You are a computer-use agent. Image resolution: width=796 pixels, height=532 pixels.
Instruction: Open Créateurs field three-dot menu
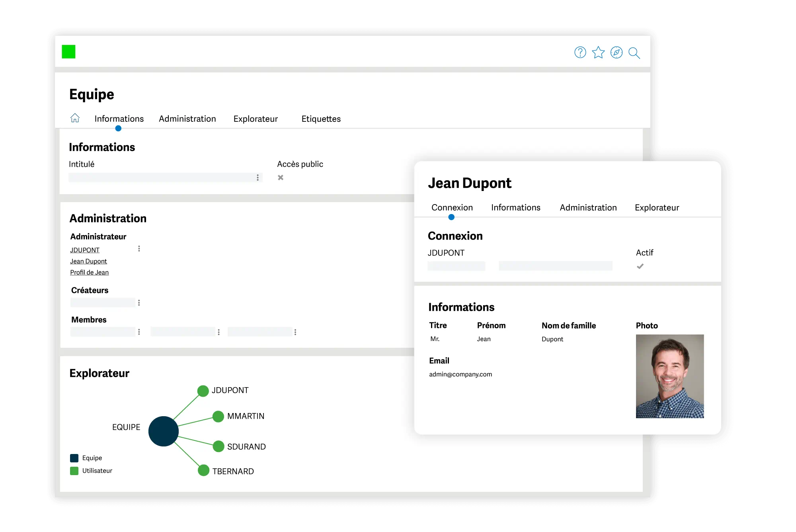pos(139,303)
